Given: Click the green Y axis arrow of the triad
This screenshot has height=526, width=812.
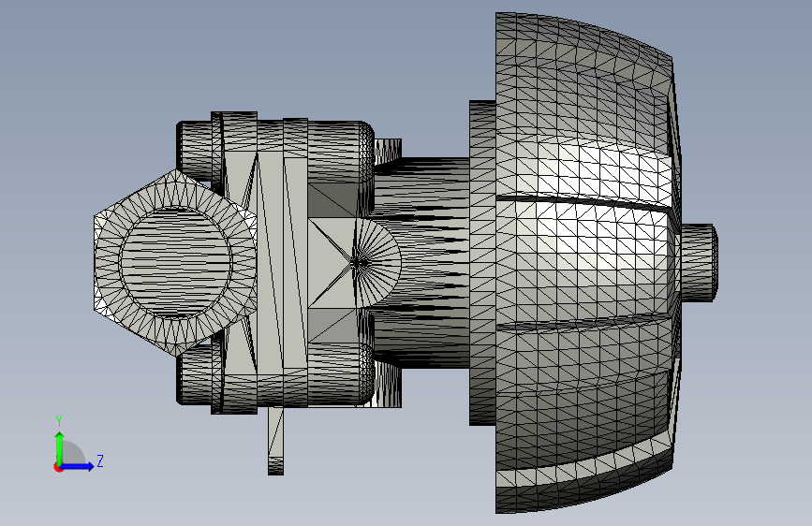Looking at the screenshot, I should [x=60, y=447].
